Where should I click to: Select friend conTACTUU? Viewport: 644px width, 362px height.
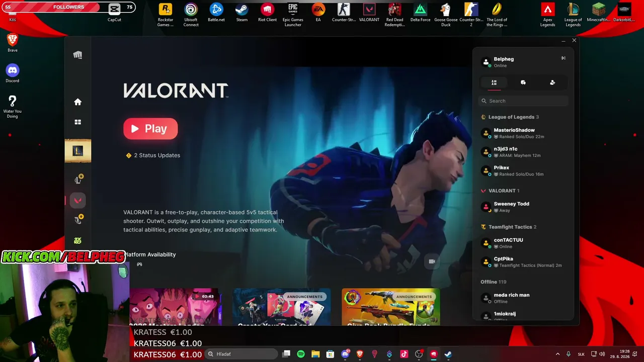tap(523, 243)
